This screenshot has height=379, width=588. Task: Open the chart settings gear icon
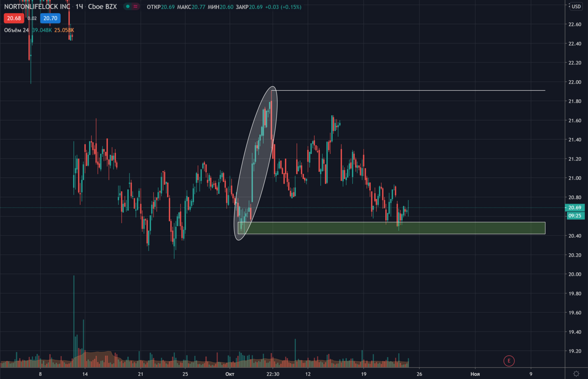coord(577,374)
